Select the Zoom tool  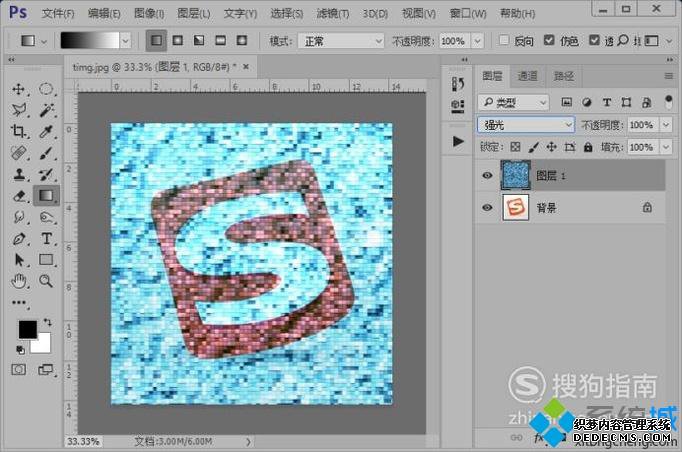pyautogui.click(x=46, y=281)
